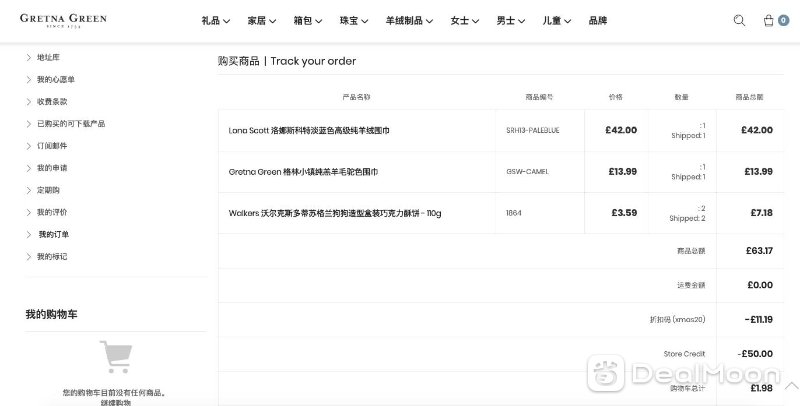Expand the 男士 menu
Screen dimensions: 800x406
tap(511, 20)
